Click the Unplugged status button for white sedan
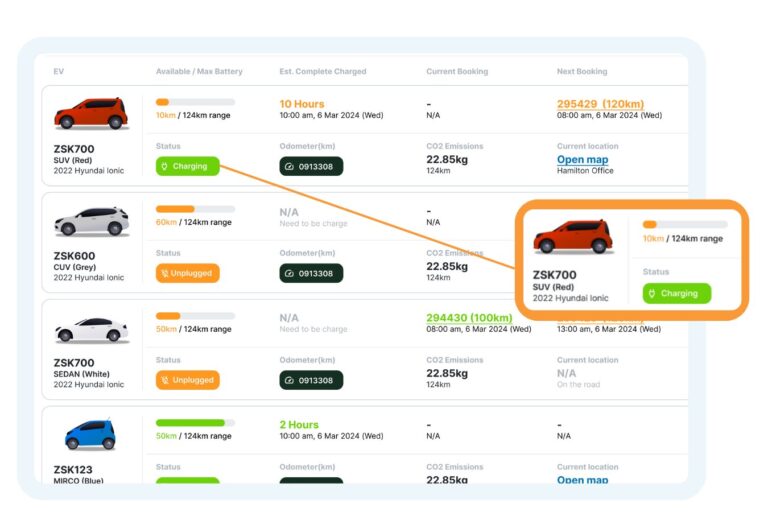The width and height of the screenshot is (768, 512). [x=188, y=380]
